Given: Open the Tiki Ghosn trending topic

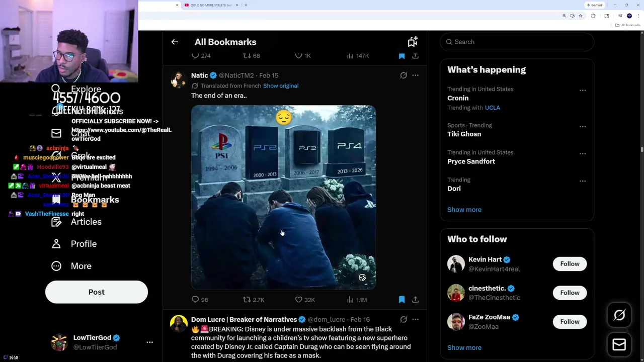Looking at the screenshot, I should (464, 134).
